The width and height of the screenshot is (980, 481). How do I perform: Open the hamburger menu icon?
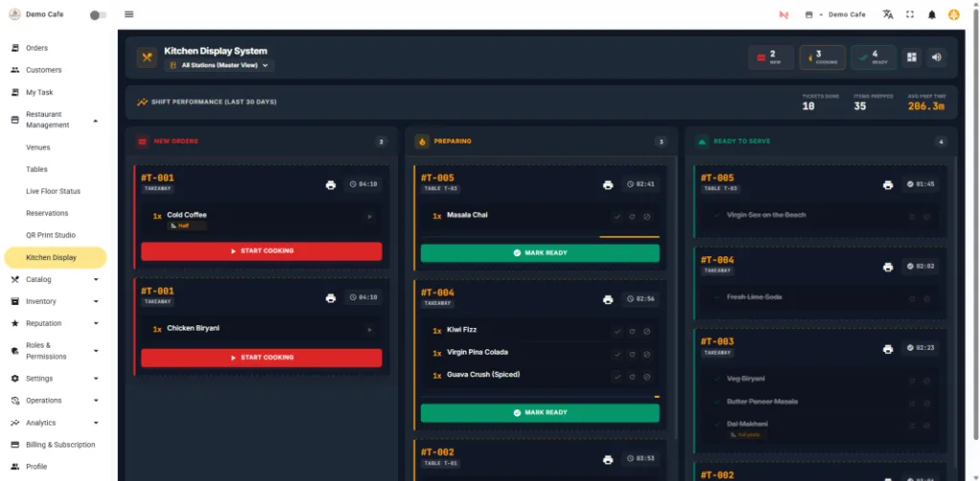129,14
